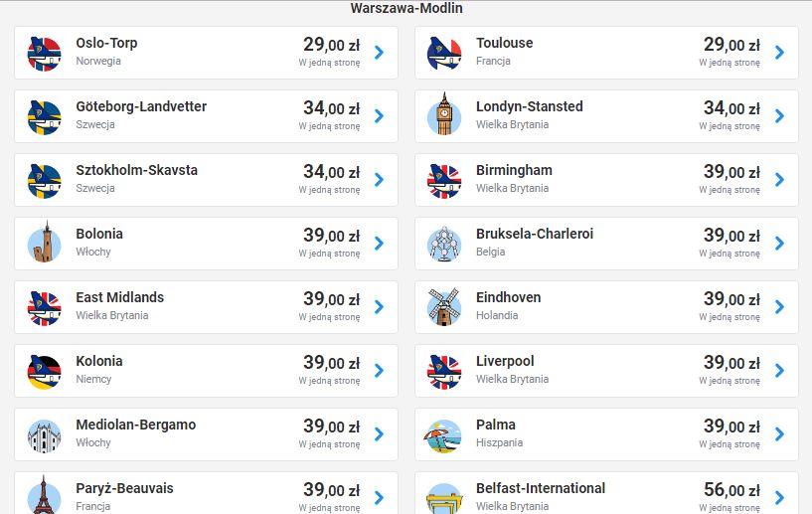Click the German flag icon for Kolonia
Image resolution: width=812 pixels, height=514 pixels.
[45, 371]
